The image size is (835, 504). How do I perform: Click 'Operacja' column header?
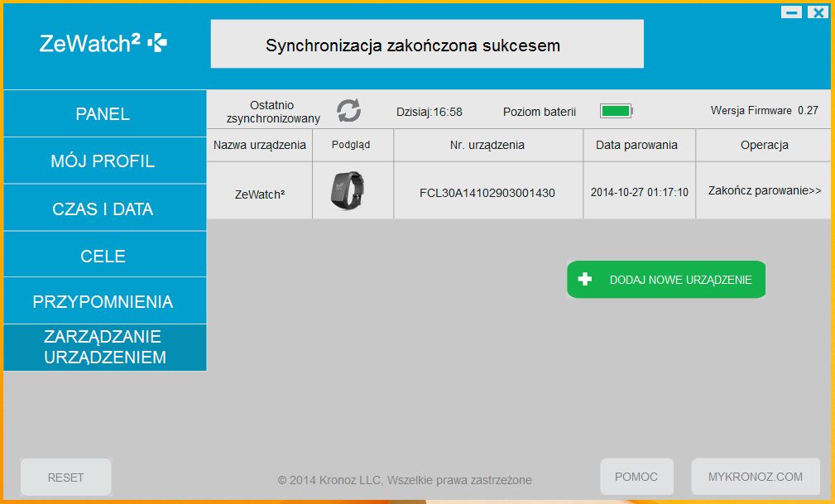pyautogui.click(x=765, y=145)
